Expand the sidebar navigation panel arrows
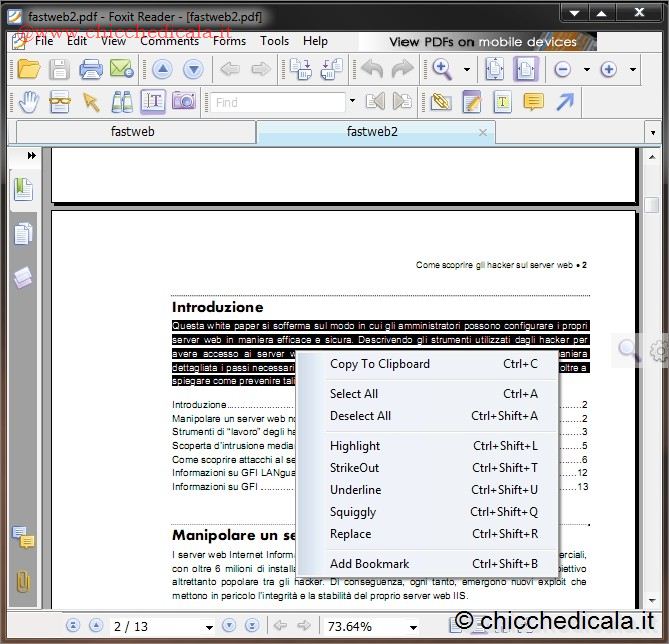 coord(32,155)
